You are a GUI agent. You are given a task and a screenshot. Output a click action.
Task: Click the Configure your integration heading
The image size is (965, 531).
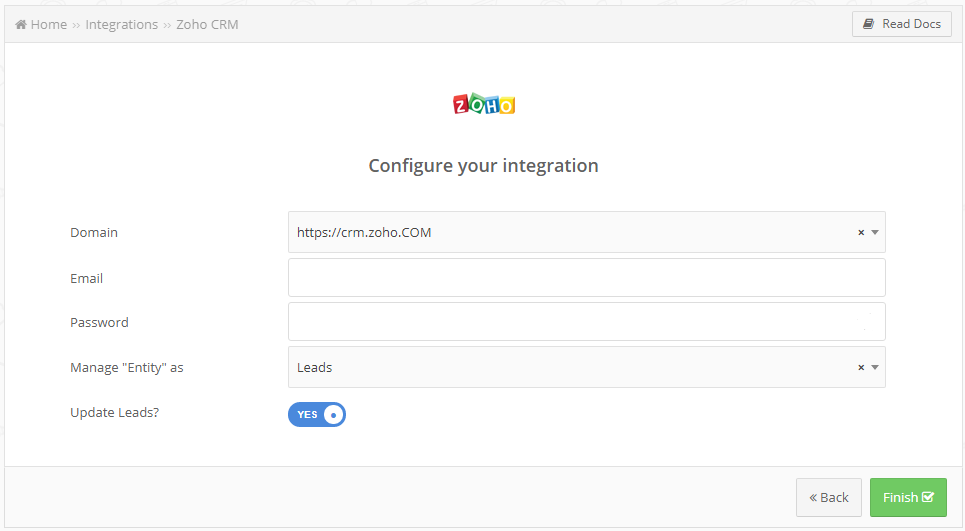pyautogui.click(x=483, y=166)
